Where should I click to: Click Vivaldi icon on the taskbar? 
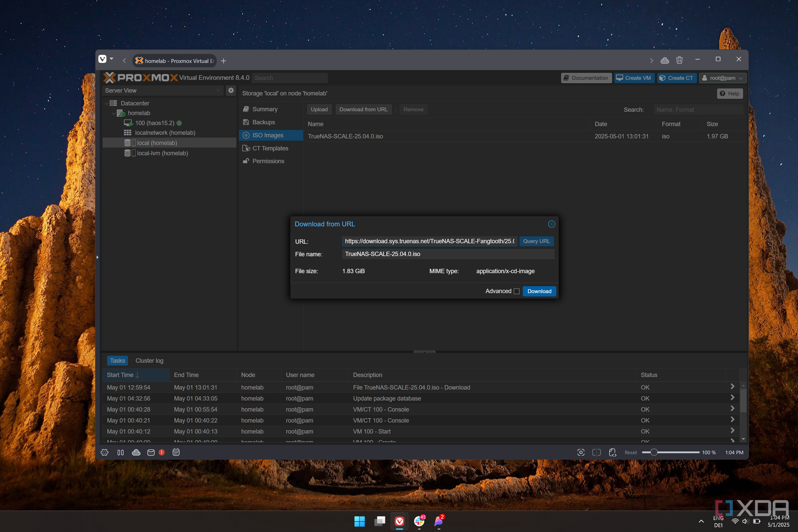tap(399, 521)
